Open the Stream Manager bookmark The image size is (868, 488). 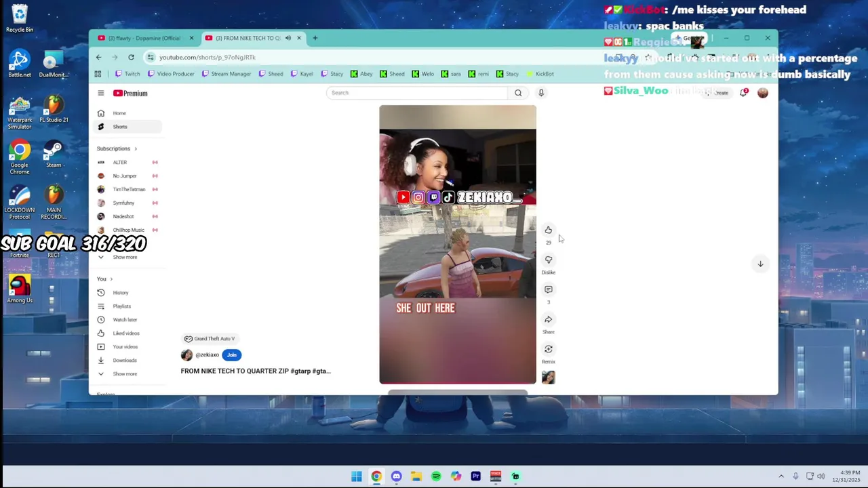pyautogui.click(x=226, y=74)
